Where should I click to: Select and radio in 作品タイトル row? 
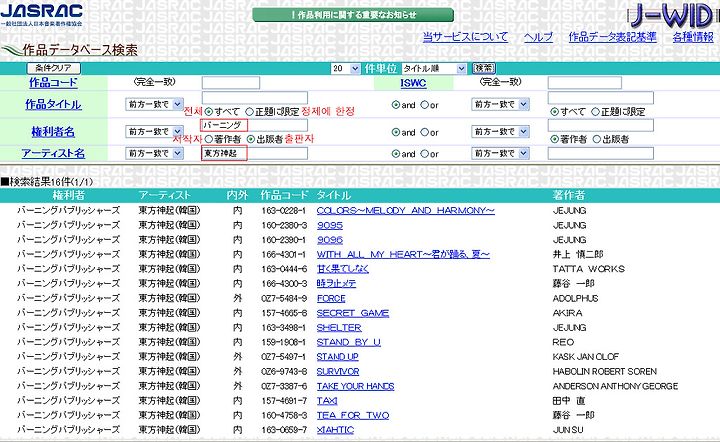396,105
